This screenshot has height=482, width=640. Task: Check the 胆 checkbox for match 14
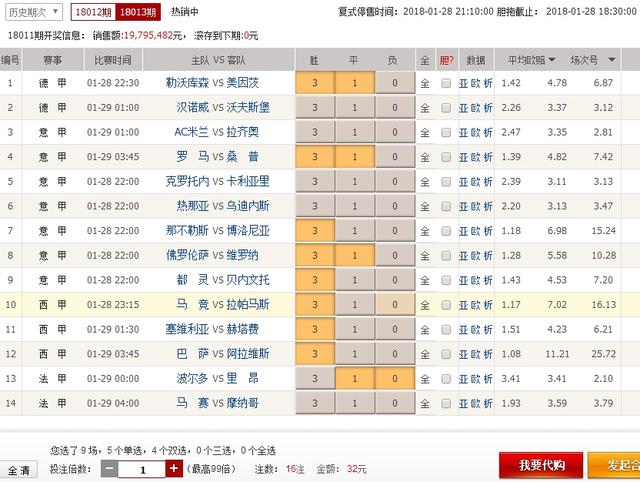[x=446, y=404]
